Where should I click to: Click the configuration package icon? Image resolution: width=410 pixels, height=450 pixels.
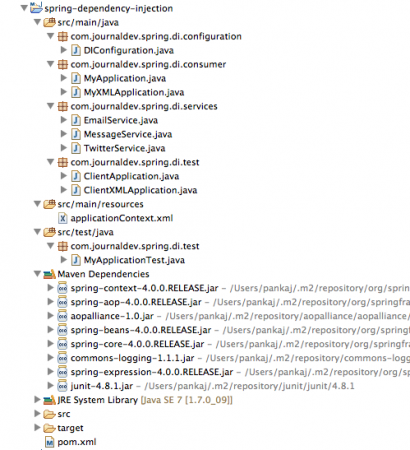[63, 36]
